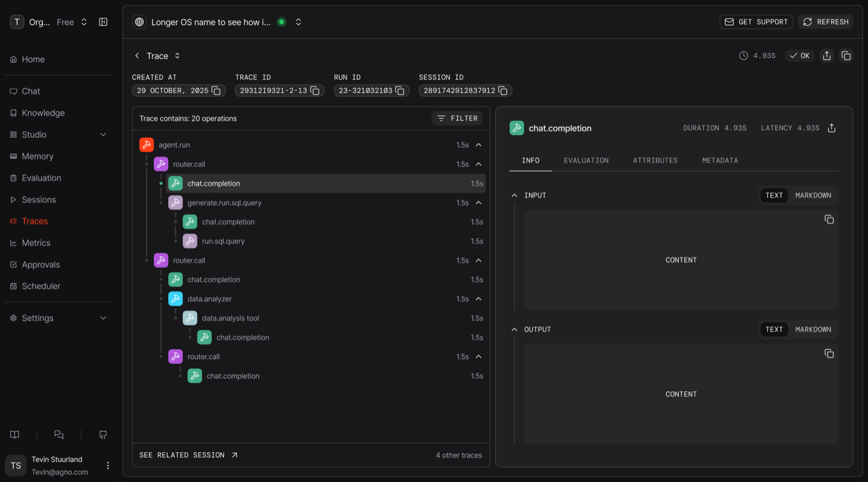868x482 pixels.
Task: Toggle the sidebar collapse icon
Action: 103,22
